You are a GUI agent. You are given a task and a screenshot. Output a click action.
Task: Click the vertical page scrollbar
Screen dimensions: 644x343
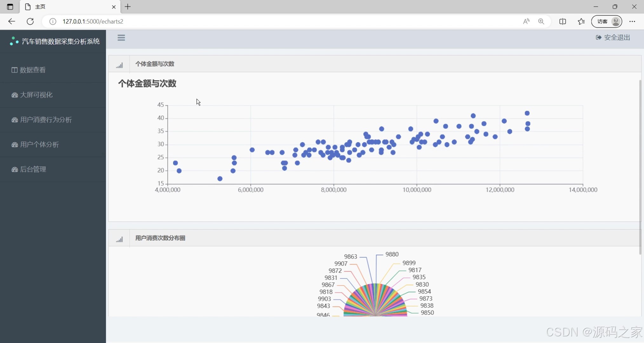(x=640, y=167)
